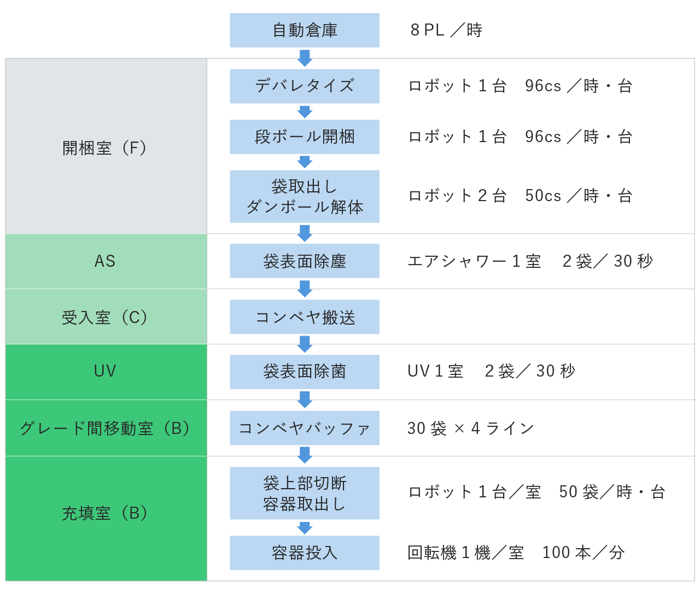
Task: Select the コンベヤバッファ process box
Action: [305, 428]
